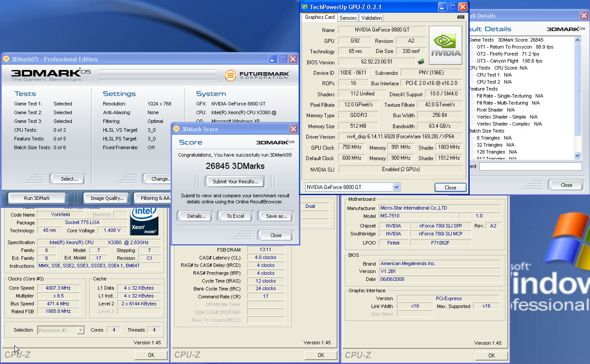Click the GPU Clock 750 MHz field
Screen dimensions: 590x364
(351, 147)
